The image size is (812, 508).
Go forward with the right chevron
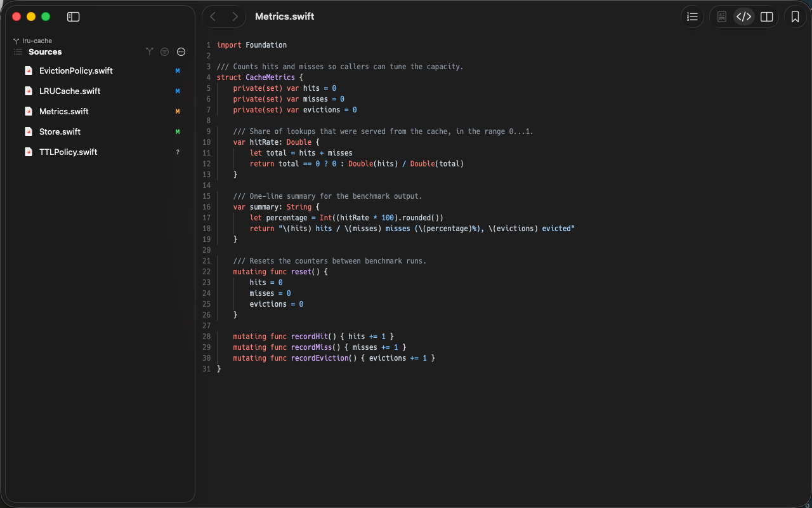click(235, 17)
